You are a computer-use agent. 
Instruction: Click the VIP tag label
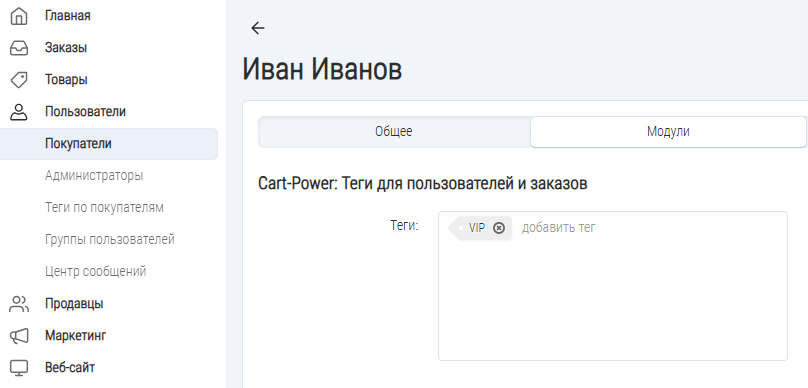pyautogui.click(x=477, y=228)
